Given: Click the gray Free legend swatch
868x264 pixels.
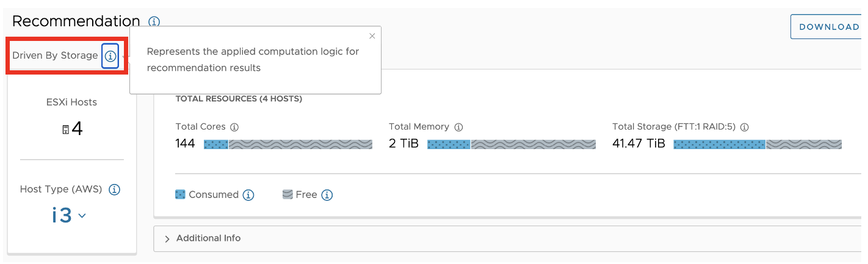Looking at the screenshot, I should [288, 194].
